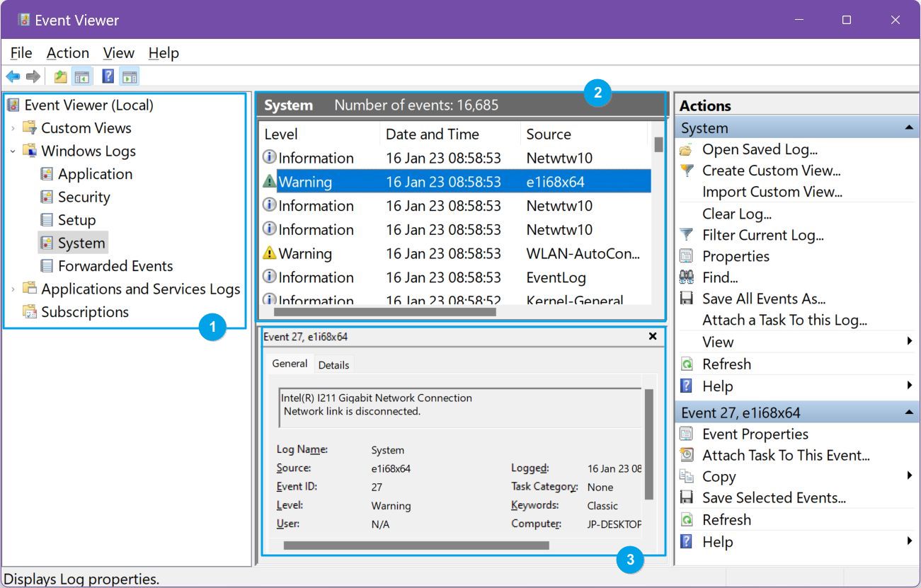921x588 pixels.
Task: Click the Save All Events As icon
Action: tap(686, 299)
